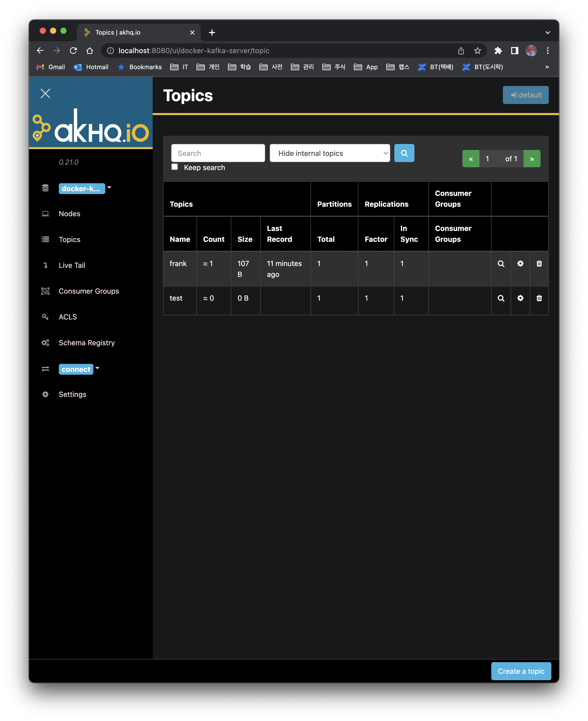
Task: Delete the frank topic row
Action: click(539, 263)
